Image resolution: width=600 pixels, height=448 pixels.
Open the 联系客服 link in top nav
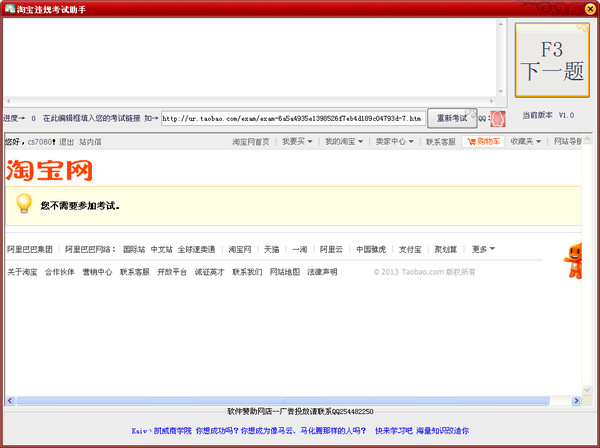(x=440, y=142)
